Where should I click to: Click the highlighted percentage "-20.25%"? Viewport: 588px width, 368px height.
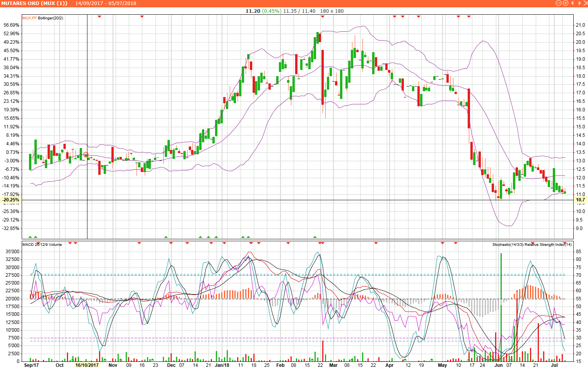(11, 200)
